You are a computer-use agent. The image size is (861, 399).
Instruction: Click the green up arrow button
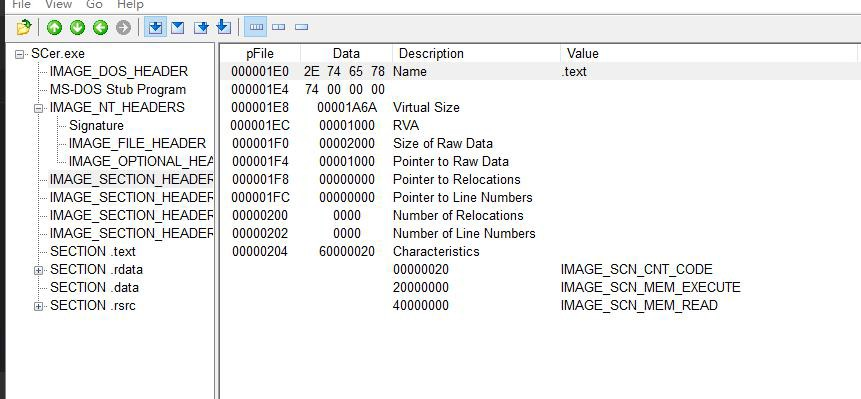tap(54, 27)
